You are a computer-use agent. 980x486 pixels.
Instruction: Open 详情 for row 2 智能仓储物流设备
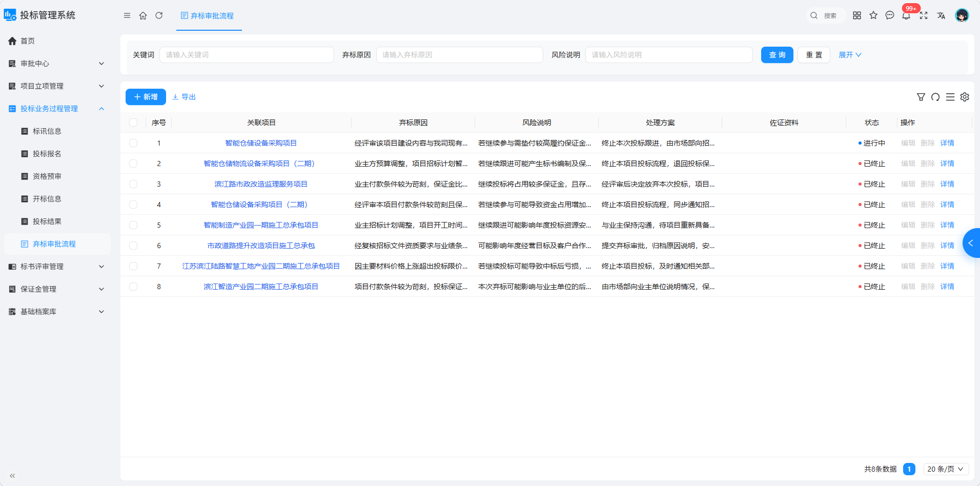point(947,164)
